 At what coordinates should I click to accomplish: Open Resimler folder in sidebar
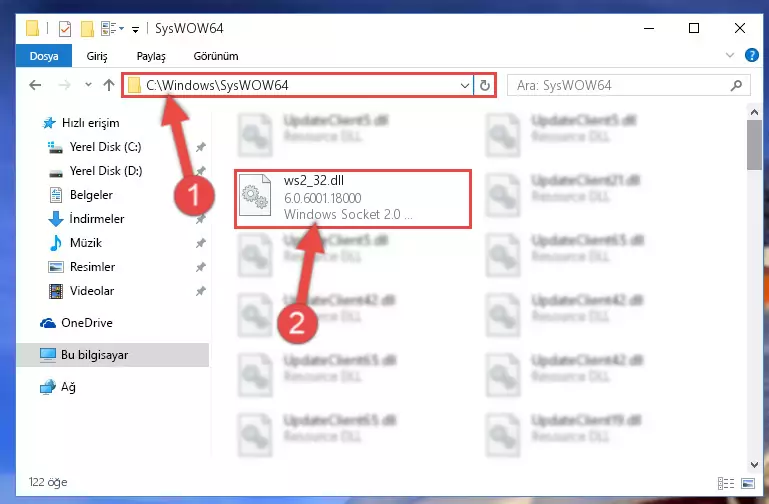pyautogui.click(x=92, y=267)
